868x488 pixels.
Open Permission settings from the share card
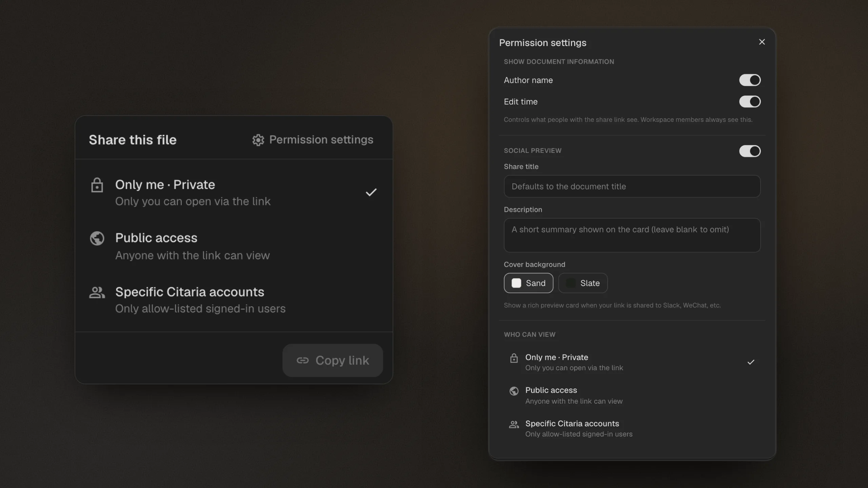pyautogui.click(x=313, y=140)
